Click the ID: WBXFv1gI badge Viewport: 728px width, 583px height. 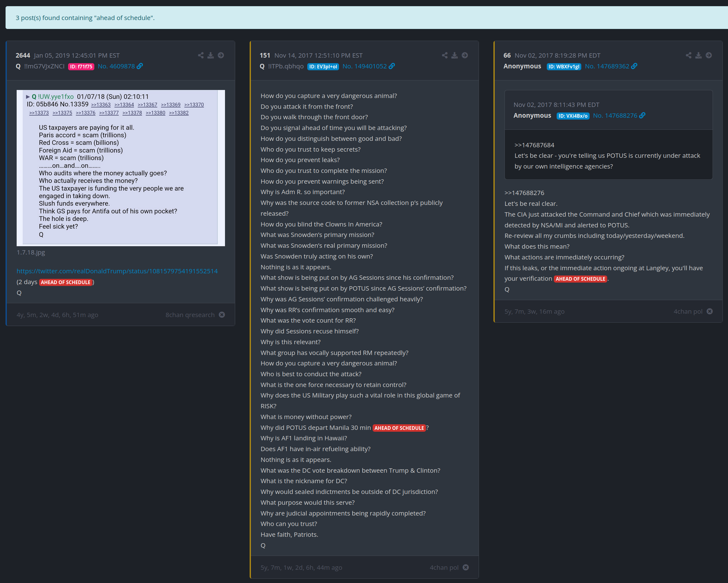(x=563, y=67)
